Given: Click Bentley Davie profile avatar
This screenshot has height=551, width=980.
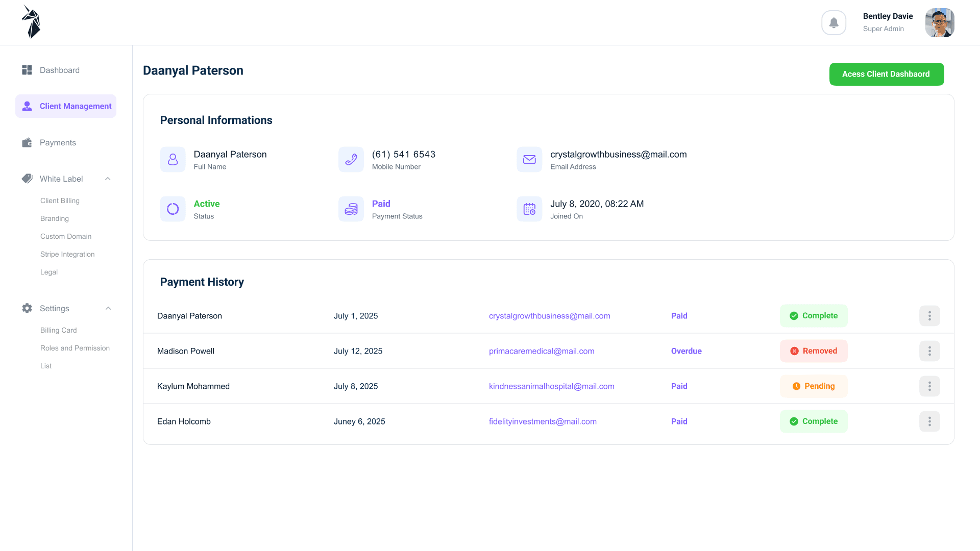Looking at the screenshot, I should [x=939, y=23].
